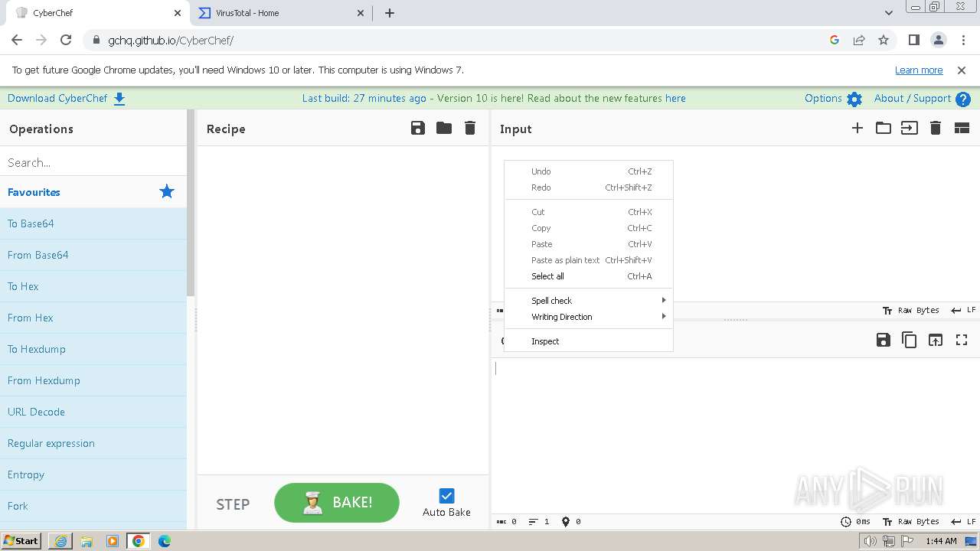Copy raw output to clipboard icon

(910, 341)
